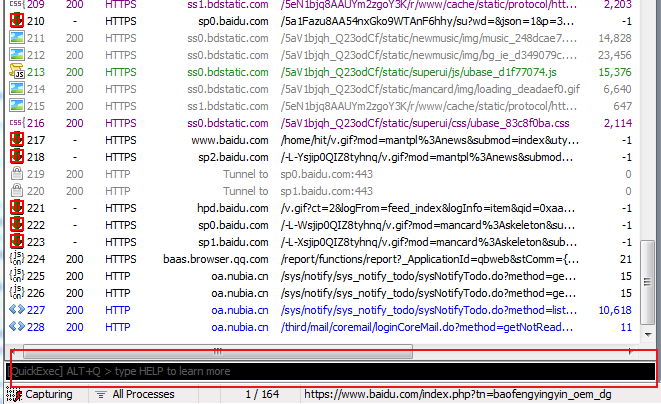661x404 pixels.
Task: Click the HTTPS protocol cell in row 213
Action: pyautogui.click(x=121, y=72)
